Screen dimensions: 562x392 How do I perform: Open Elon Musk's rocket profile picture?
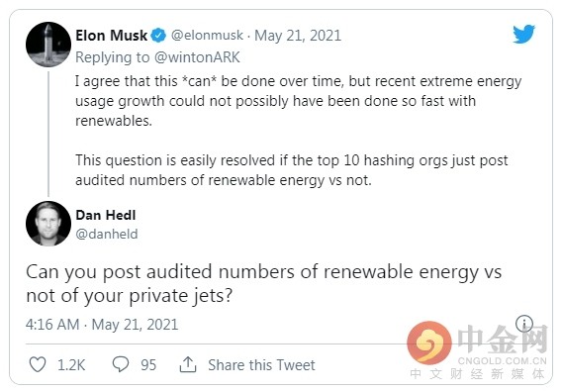[48, 45]
